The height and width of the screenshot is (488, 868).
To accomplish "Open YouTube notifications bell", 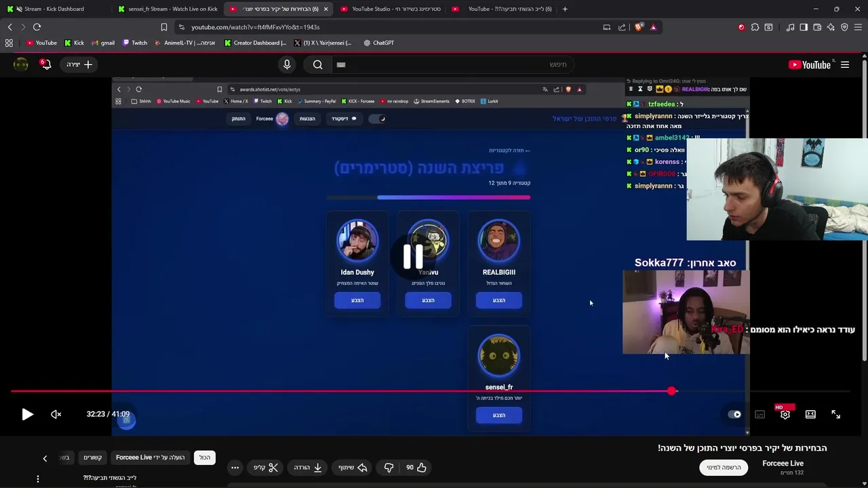I will pyautogui.click(x=45, y=64).
